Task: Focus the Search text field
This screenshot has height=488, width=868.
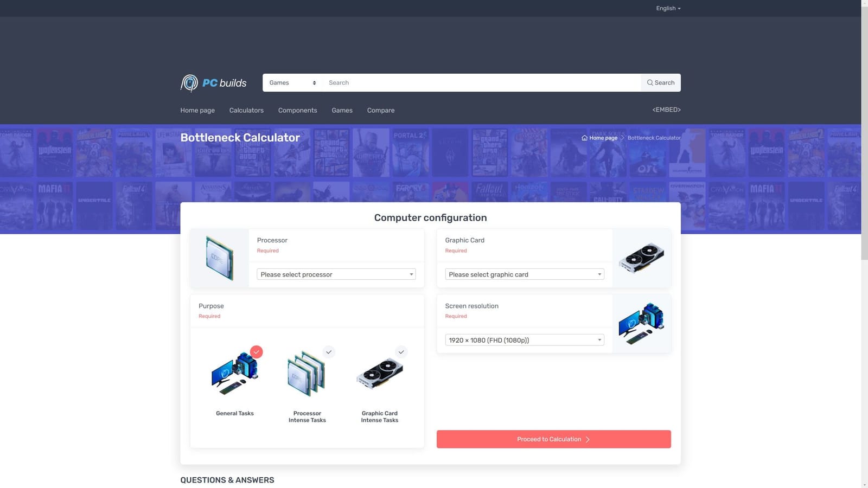Action: tap(482, 83)
